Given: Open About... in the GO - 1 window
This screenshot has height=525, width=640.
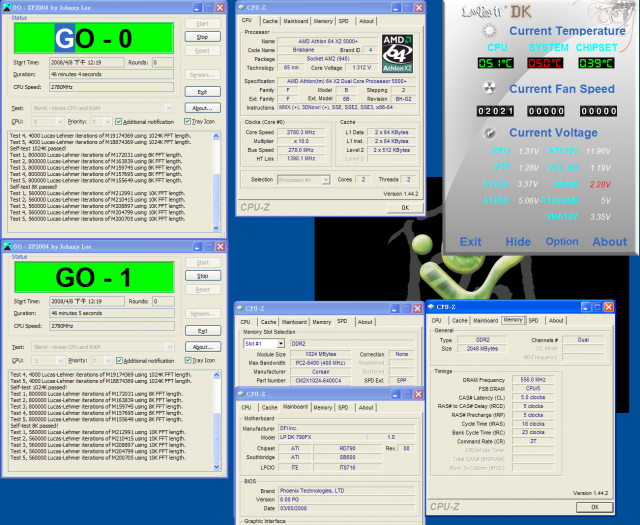Looking at the screenshot, I should (x=203, y=347).
